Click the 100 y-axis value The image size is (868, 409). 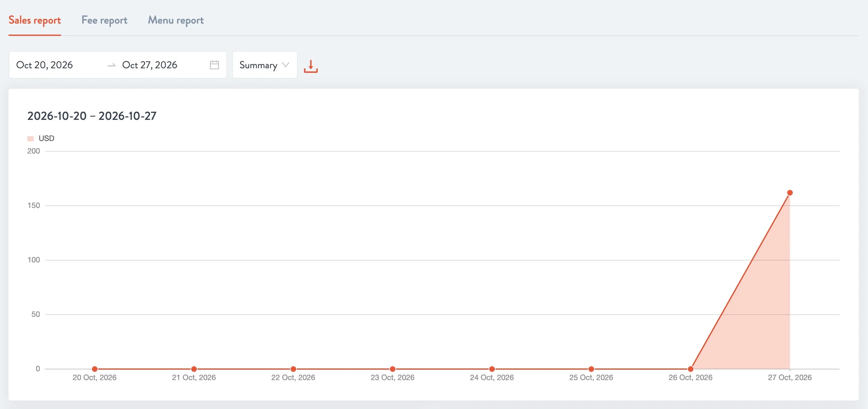click(x=33, y=260)
